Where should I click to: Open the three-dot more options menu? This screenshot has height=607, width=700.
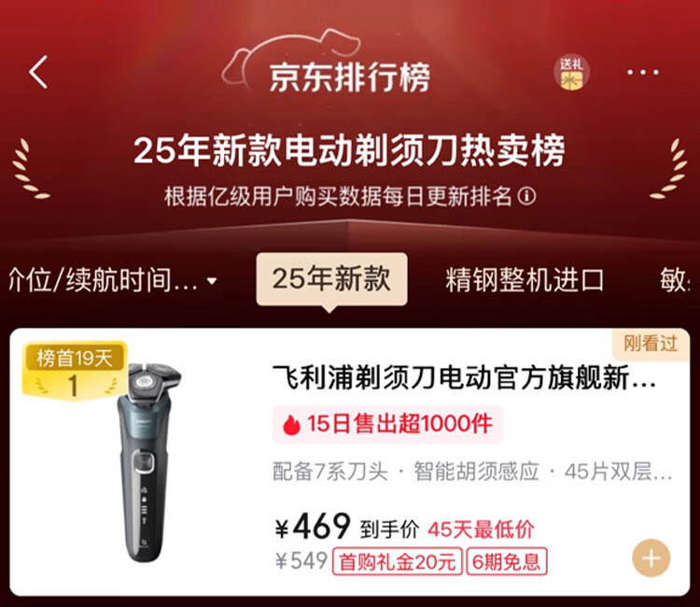[643, 72]
